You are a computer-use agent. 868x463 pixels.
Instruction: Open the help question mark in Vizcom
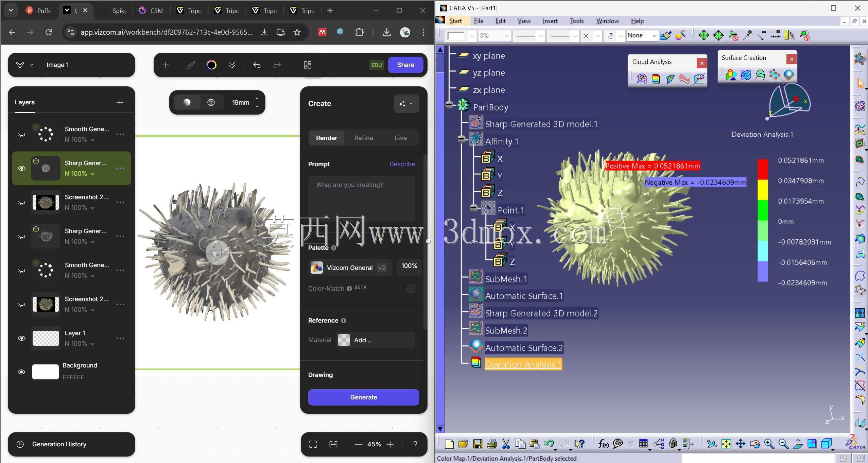[x=415, y=444]
